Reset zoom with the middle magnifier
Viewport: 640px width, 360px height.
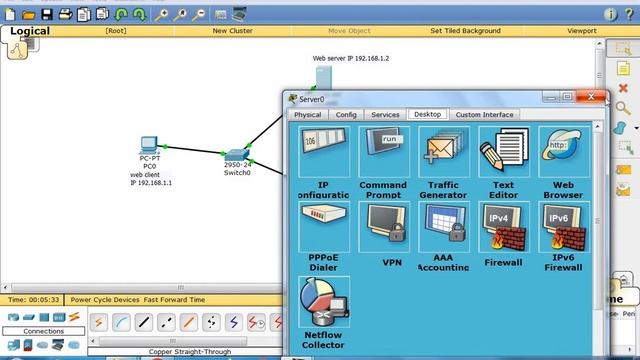pos(180,15)
